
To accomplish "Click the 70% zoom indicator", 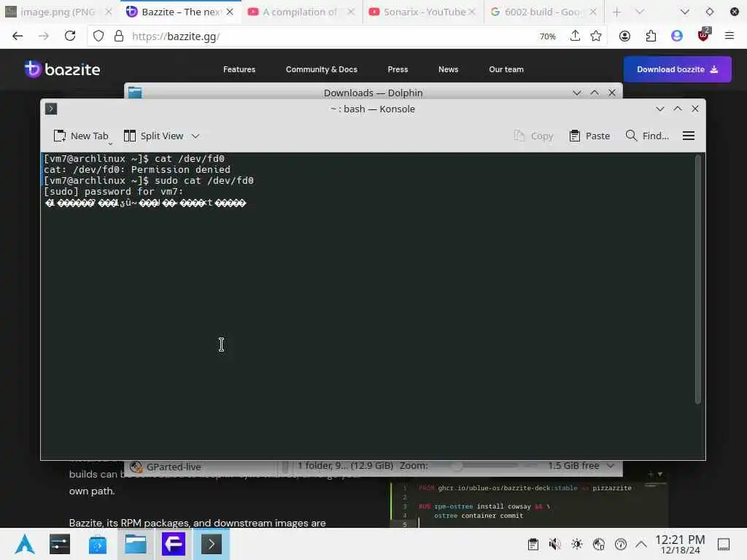I will (x=547, y=36).
